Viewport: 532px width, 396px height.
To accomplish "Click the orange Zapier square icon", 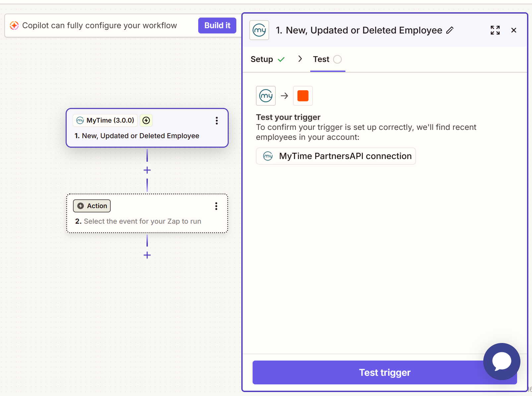I will (303, 96).
